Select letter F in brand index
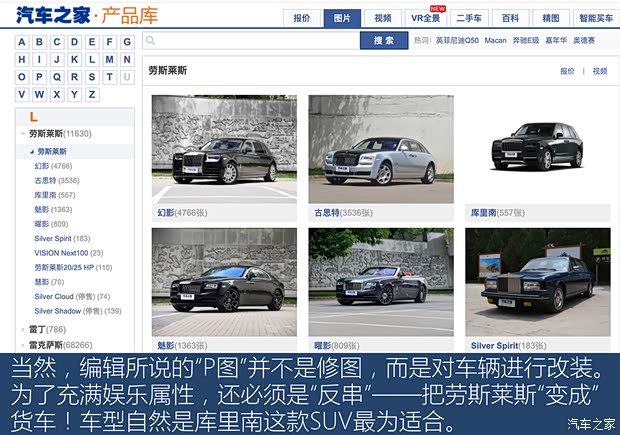Image resolution: width=620 pixels, height=435 pixels. (x=110, y=42)
